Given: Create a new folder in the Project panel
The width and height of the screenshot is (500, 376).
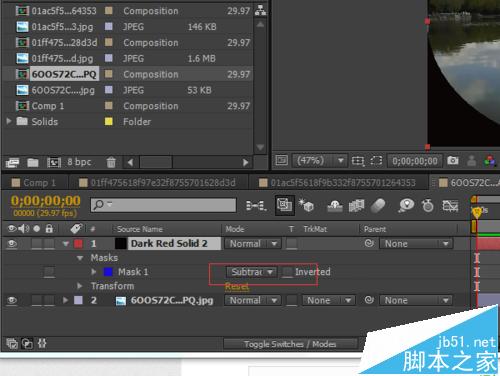Looking at the screenshot, I should [33, 163].
